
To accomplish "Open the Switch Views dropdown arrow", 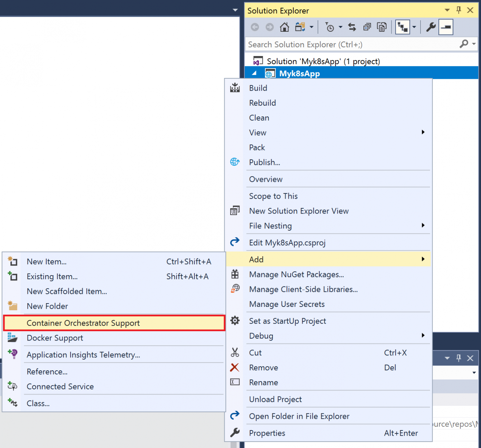I will 311,27.
